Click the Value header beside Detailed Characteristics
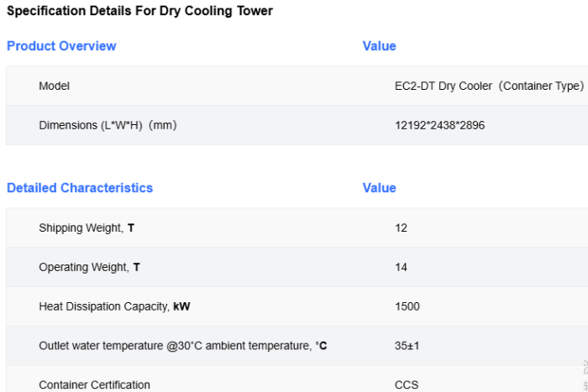The width and height of the screenshot is (588, 392). click(x=379, y=188)
